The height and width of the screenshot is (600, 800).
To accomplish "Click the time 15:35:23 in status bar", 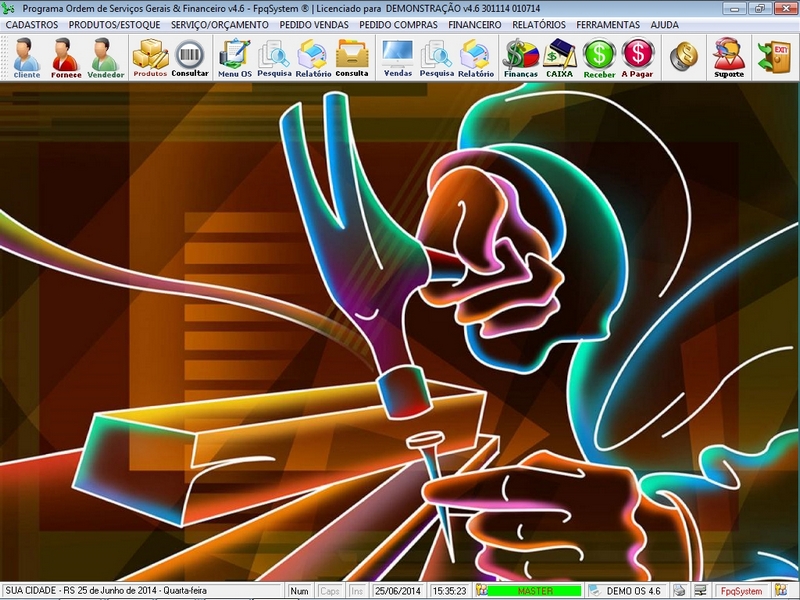I will click(x=449, y=591).
